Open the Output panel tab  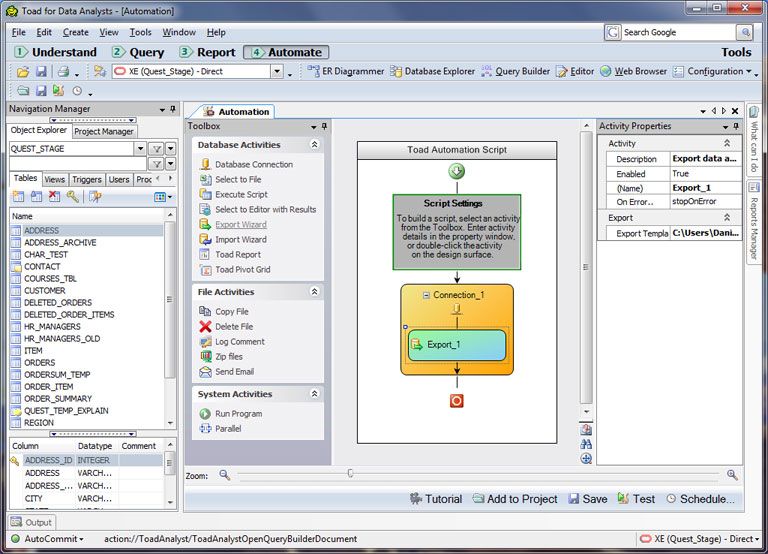(x=31, y=523)
